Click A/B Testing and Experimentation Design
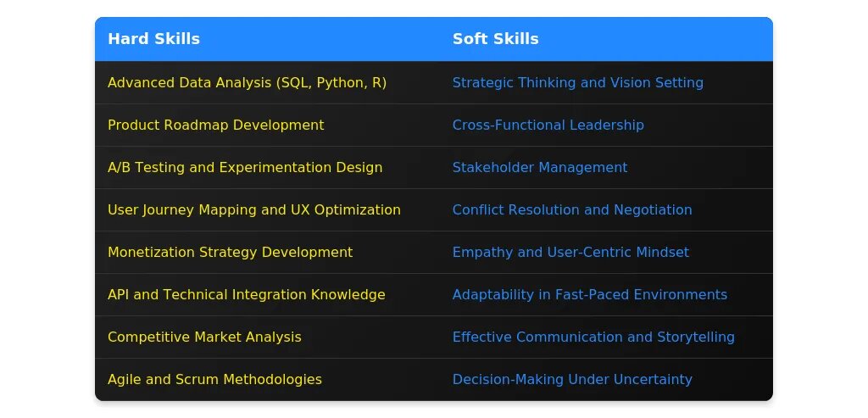868x418 pixels. pos(245,167)
